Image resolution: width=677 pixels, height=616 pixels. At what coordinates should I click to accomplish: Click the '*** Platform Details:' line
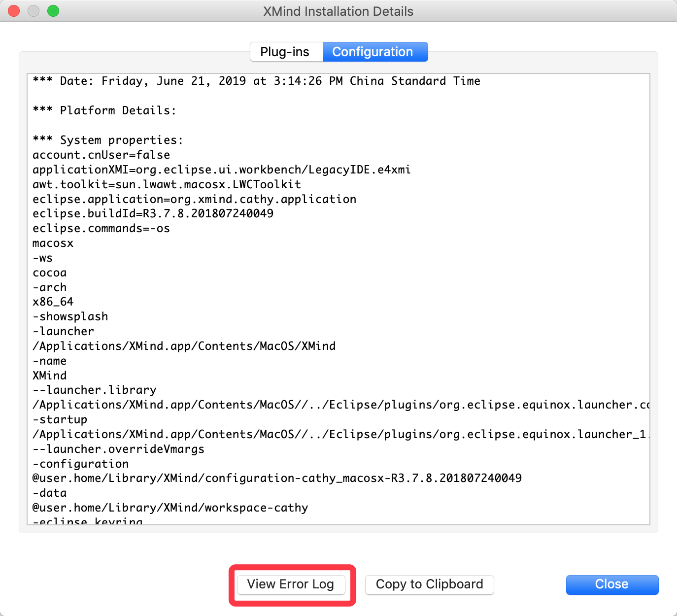point(104,110)
